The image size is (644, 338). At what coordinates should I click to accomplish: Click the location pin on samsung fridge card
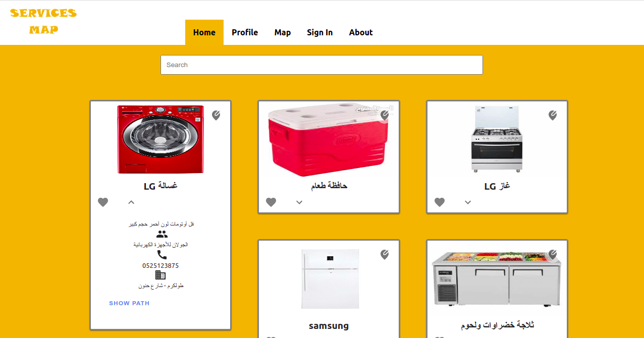point(385,254)
